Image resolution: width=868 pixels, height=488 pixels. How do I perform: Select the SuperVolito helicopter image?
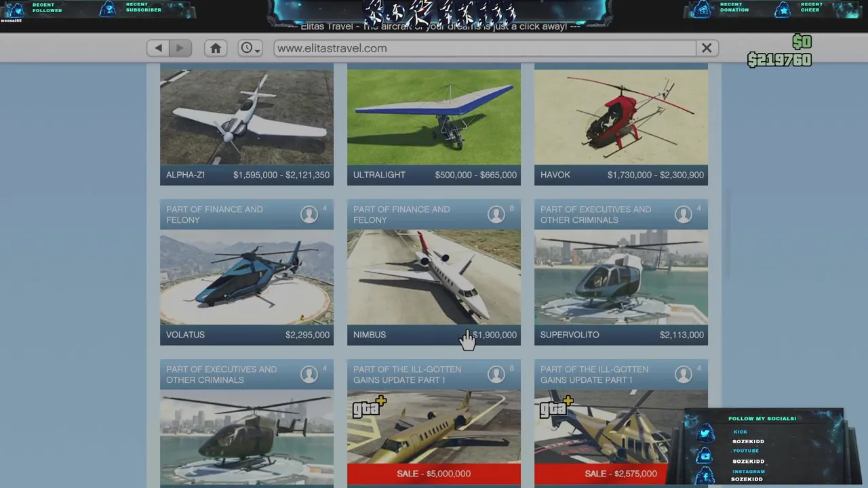click(x=621, y=277)
